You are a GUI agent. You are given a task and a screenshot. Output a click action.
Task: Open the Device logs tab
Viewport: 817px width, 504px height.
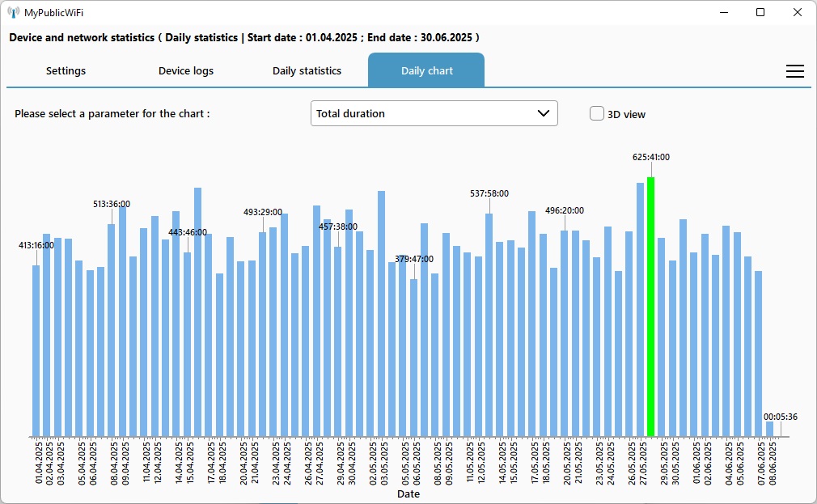click(186, 71)
